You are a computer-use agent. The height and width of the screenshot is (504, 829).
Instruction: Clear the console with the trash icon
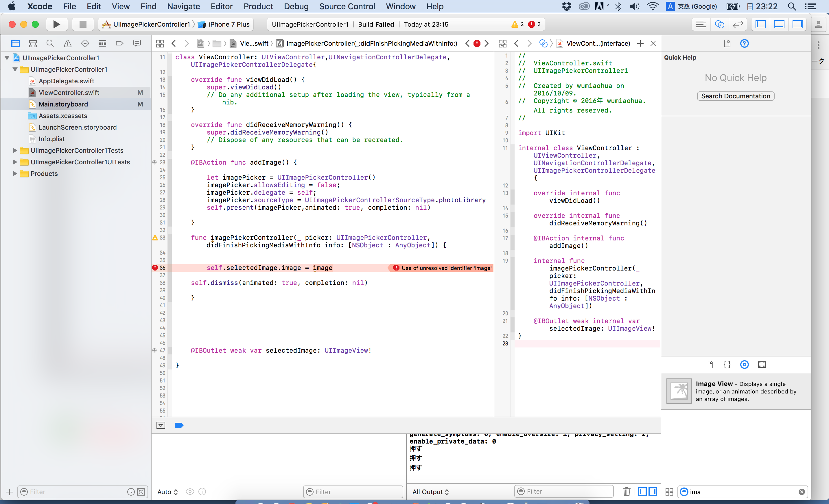click(x=627, y=492)
